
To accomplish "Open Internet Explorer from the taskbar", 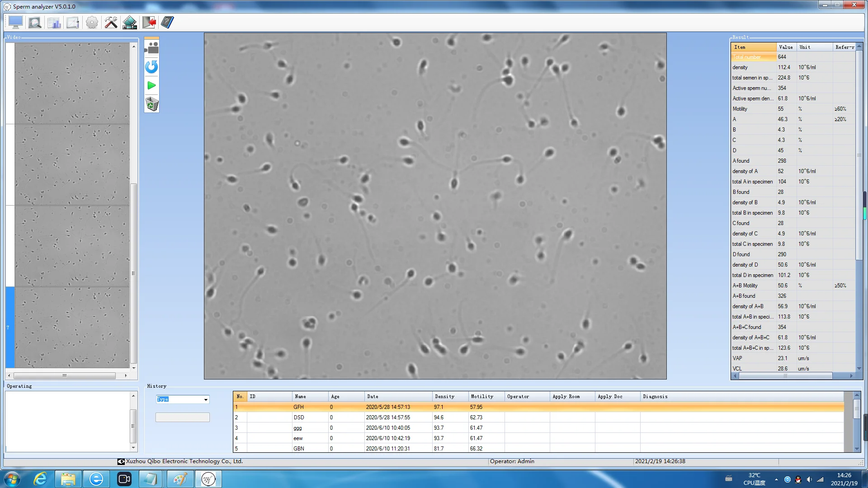I will pos(40,479).
